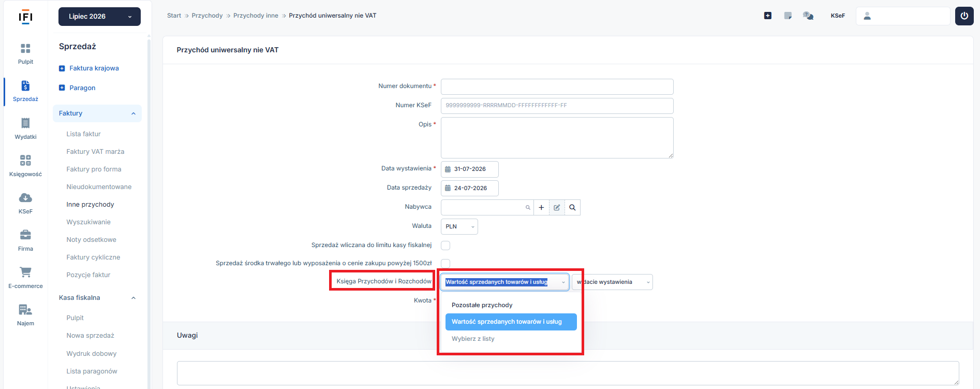Image resolution: width=980 pixels, height=389 pixels.
Task: Click the Numer dokumentu input field
Action: pyautogui.click(x=557, y=87)
